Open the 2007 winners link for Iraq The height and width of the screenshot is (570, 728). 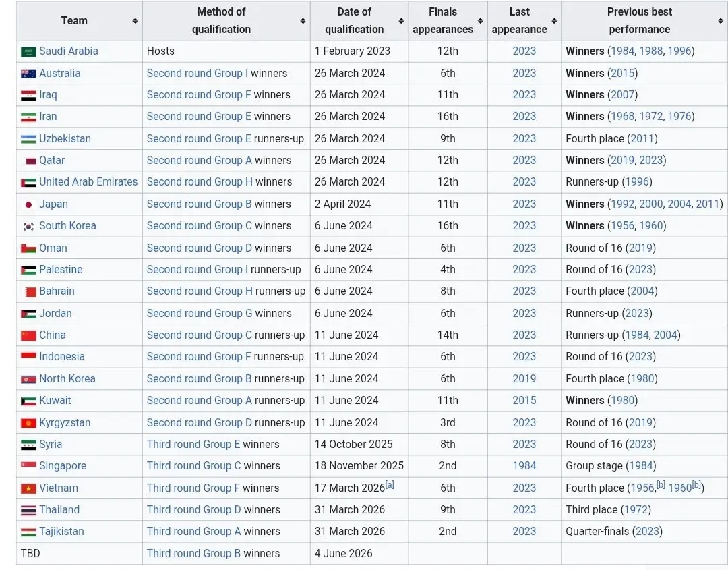coord(622,94)
